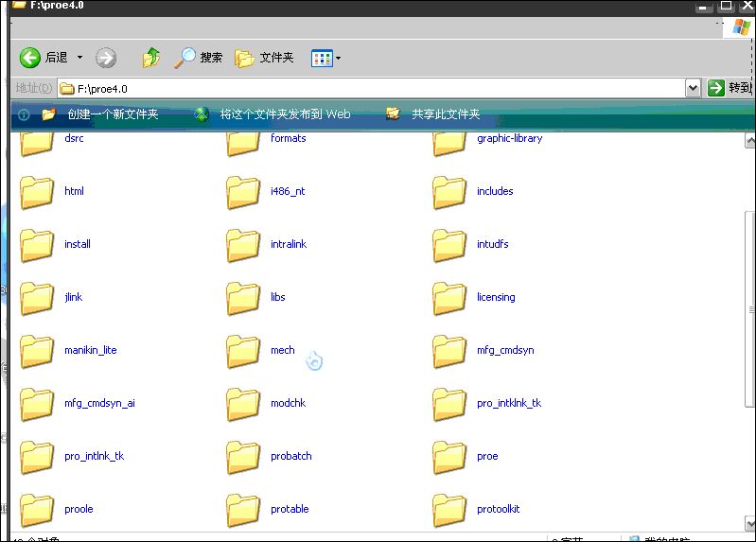
Task: Select the includes folder icon
Action: click(449, 192)
